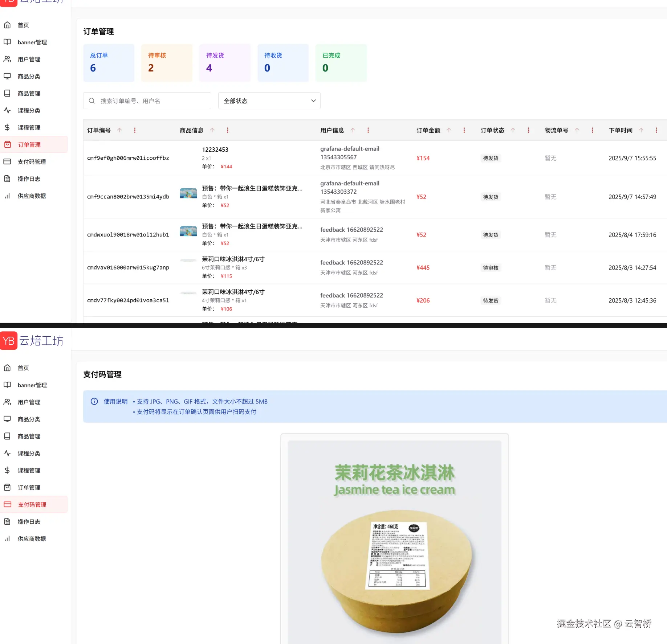
Task: Click the 课程管理 dollar icon on the 支付码管理 page
Action: coord(7,470)
